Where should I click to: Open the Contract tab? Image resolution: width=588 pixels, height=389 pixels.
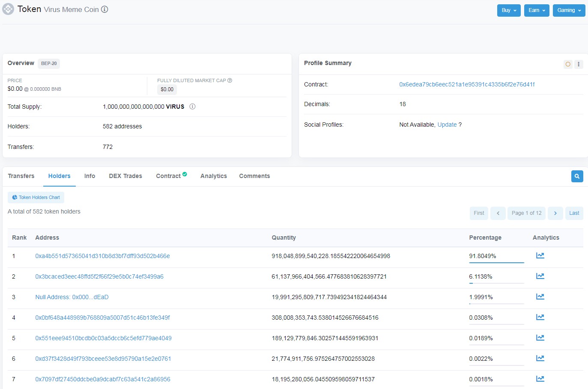pos(168,176)
